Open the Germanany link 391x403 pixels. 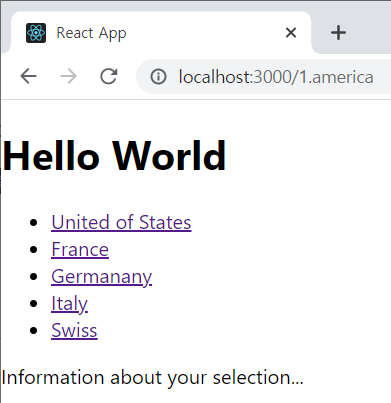coord(102,277)
